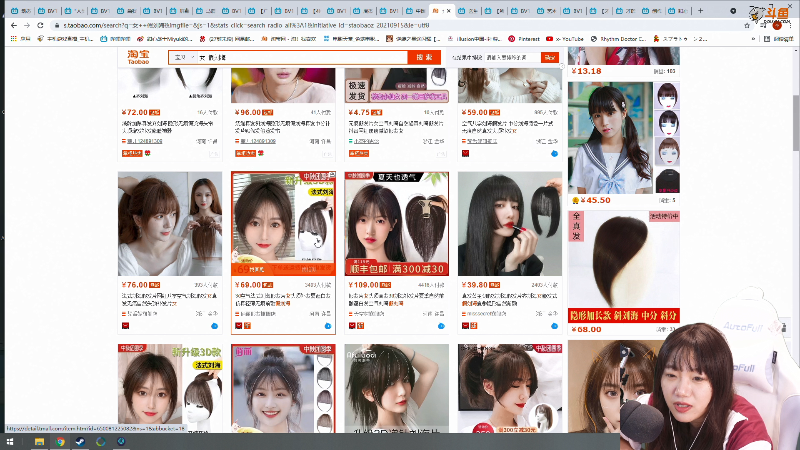Click blue chat icon on ¥69.00 item

tap(328, 326)
